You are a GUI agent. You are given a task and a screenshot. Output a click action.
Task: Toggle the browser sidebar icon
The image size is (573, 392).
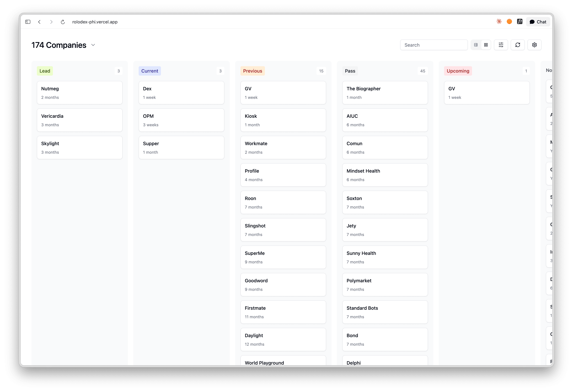(28, 22)
